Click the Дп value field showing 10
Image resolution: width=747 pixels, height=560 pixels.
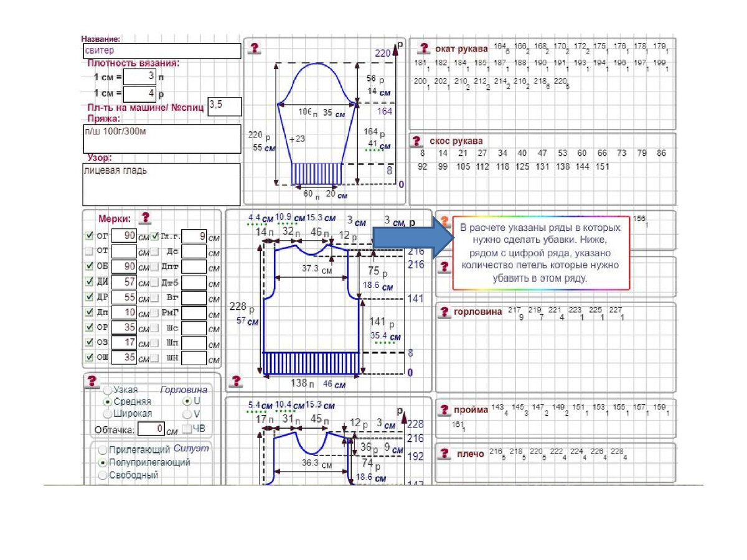click(125, 312)
